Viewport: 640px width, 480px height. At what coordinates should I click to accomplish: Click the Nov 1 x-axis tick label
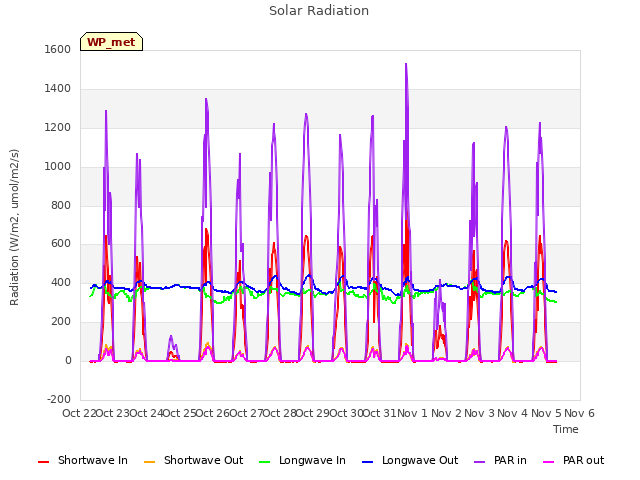coord(412,413)
